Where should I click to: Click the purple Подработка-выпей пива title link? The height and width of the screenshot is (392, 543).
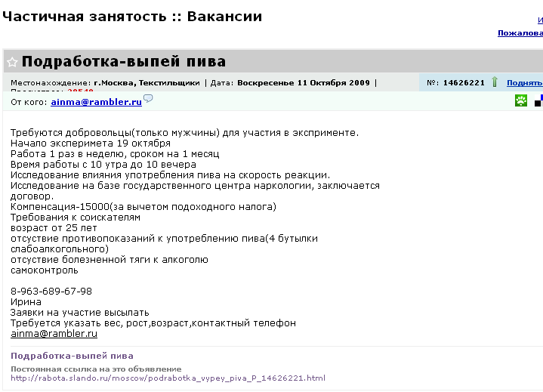pos(72,356)
